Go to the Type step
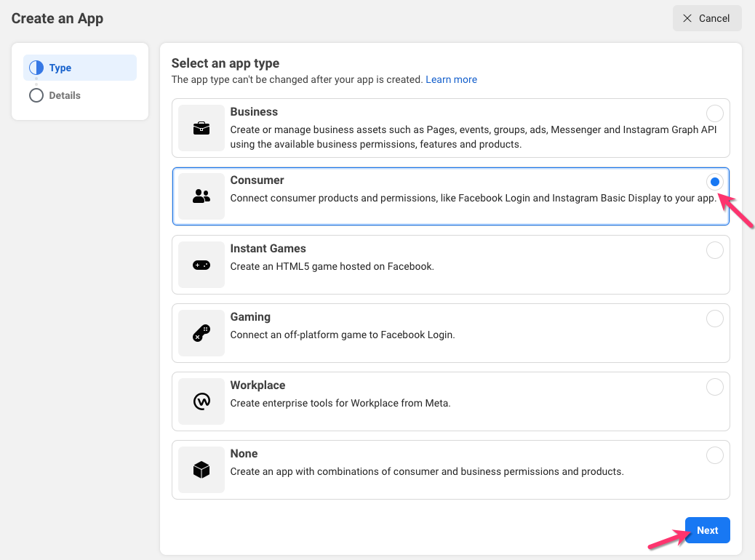Viewport: 755px width, 560px height. tap(60, 68)
